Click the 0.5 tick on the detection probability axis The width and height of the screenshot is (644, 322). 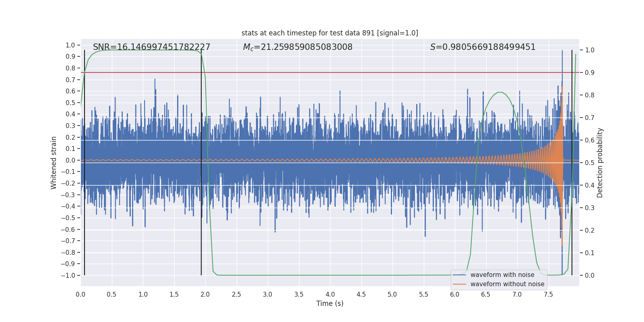590,163
